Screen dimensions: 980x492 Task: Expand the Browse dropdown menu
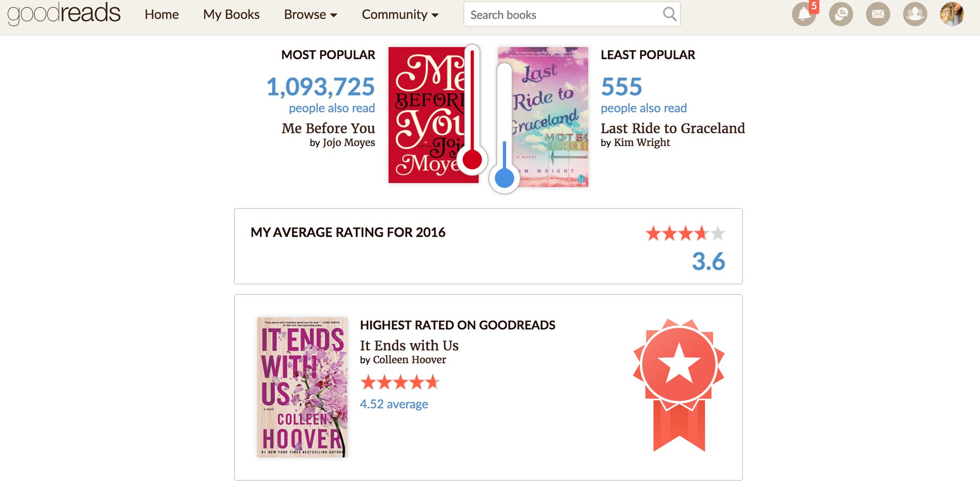(311, 15)
